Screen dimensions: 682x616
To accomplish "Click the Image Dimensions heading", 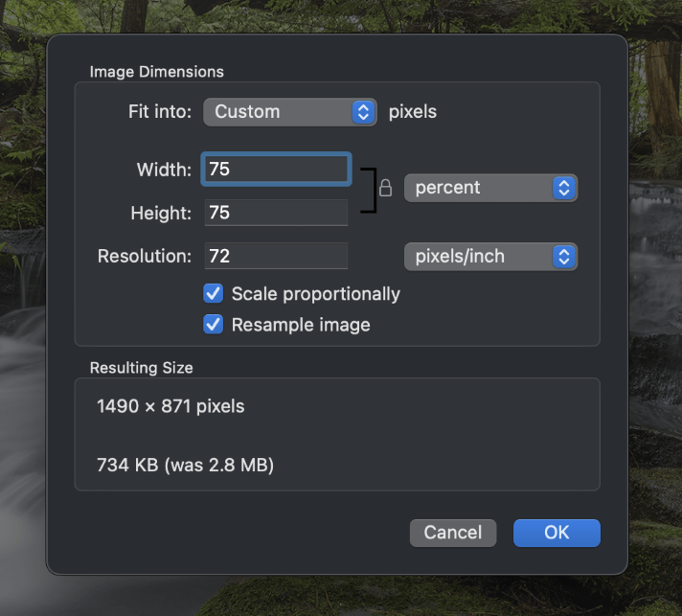I will tap(156, 72).
